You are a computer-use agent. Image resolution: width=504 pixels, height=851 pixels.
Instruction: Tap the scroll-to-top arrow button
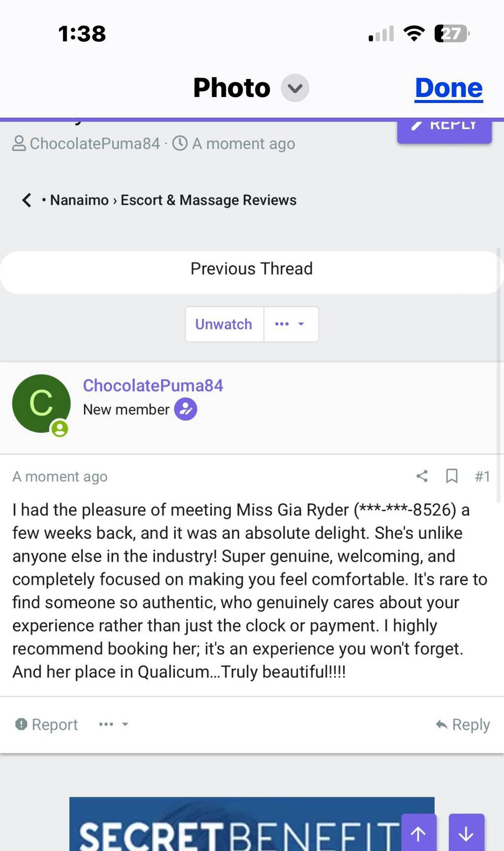point(418,833)
